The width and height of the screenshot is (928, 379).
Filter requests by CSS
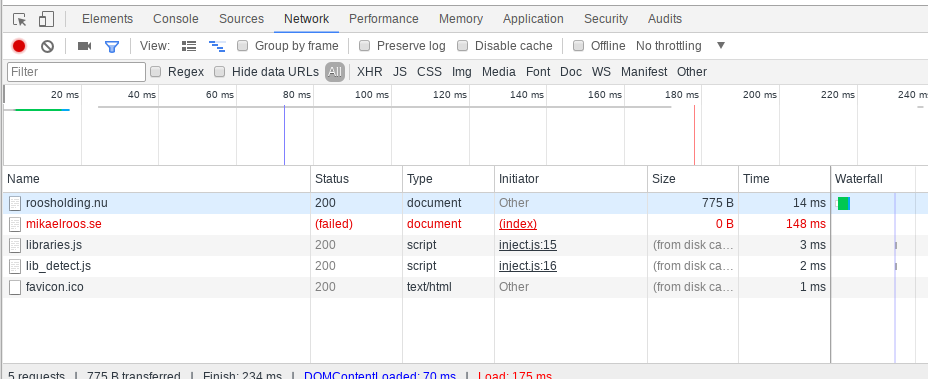(x=430, y=72)
